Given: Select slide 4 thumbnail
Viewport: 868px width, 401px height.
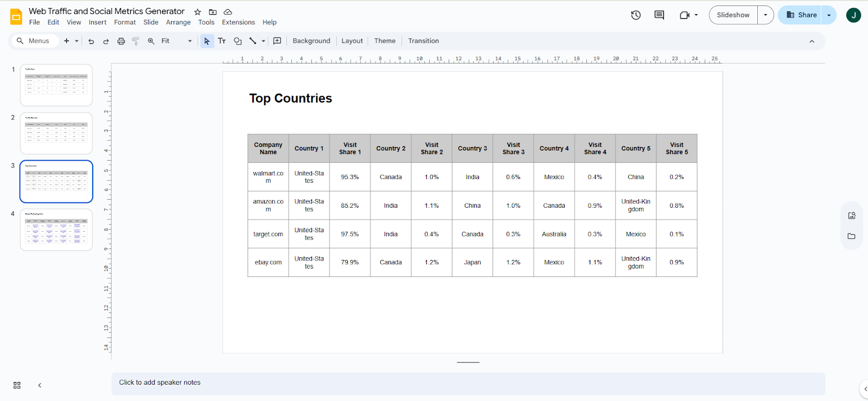Looking at the screenshot, I should tap(56, 230).
